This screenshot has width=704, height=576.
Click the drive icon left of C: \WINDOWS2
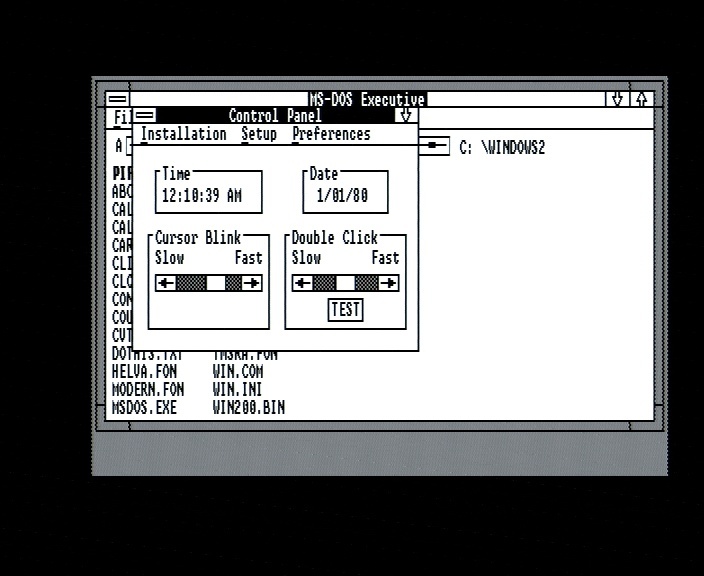(434, 145)
